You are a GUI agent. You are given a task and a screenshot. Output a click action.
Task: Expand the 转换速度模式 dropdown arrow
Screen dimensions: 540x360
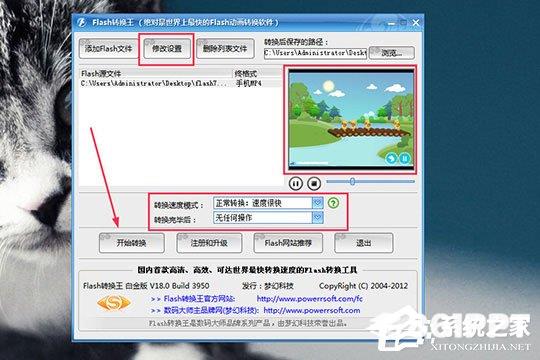318,203
